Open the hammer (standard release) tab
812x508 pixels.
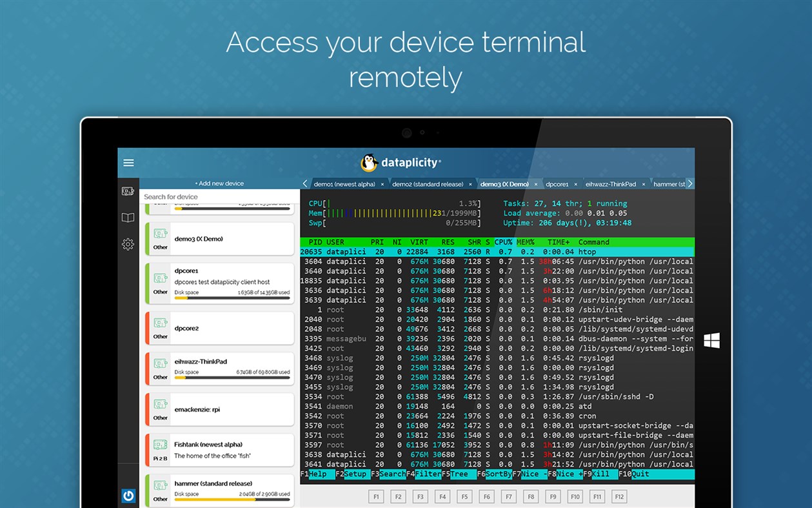pos(668,183)
